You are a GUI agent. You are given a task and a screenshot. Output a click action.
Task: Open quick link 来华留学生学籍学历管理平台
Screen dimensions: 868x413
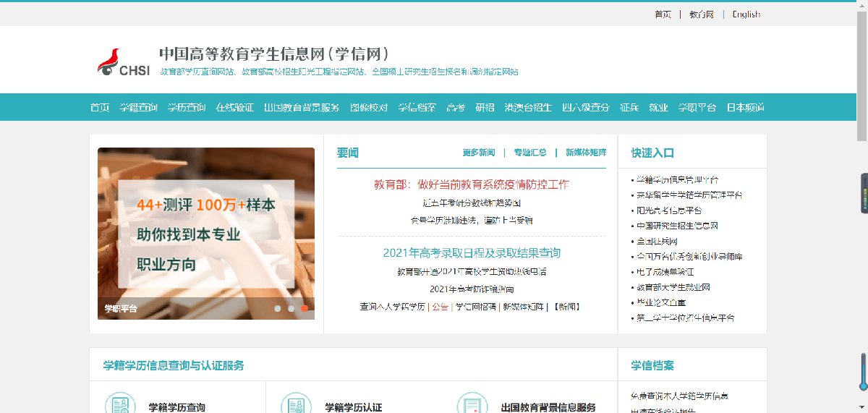(x=689, y=195)
